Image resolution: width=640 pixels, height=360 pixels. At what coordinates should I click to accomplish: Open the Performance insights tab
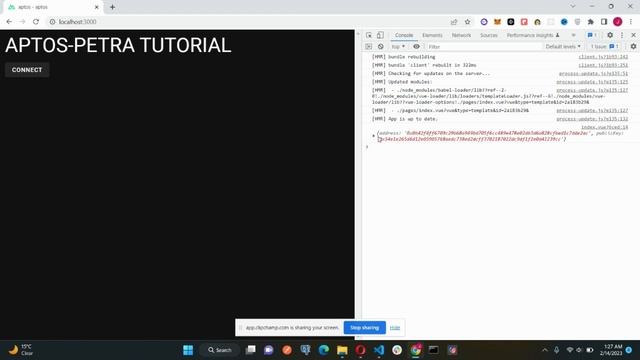[x=533, y=36]
